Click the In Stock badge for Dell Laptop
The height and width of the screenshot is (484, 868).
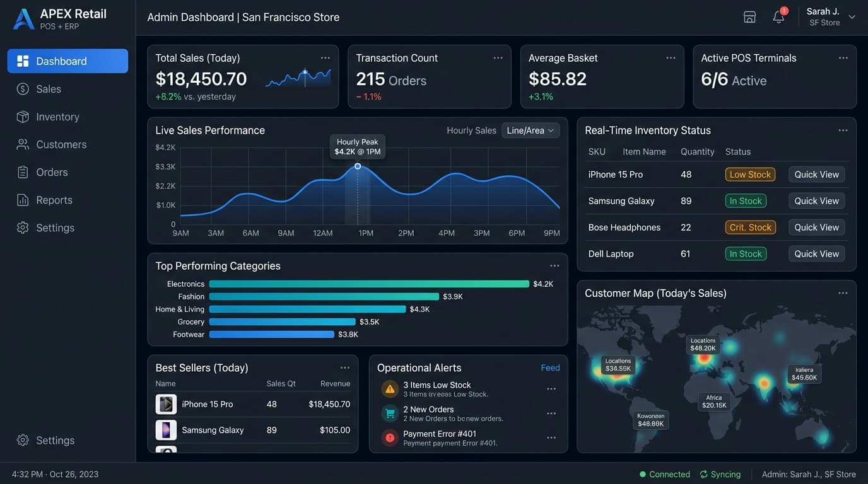click(746, 254)
